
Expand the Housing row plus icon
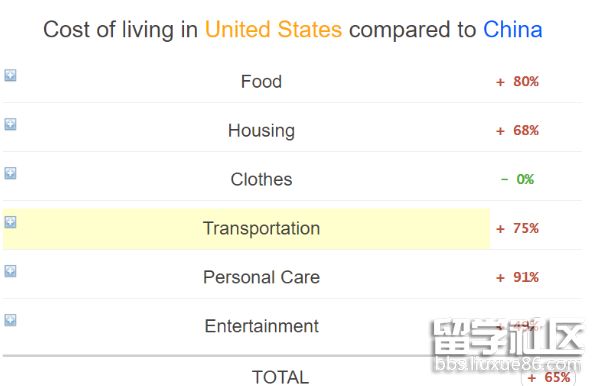coord(10,124)
